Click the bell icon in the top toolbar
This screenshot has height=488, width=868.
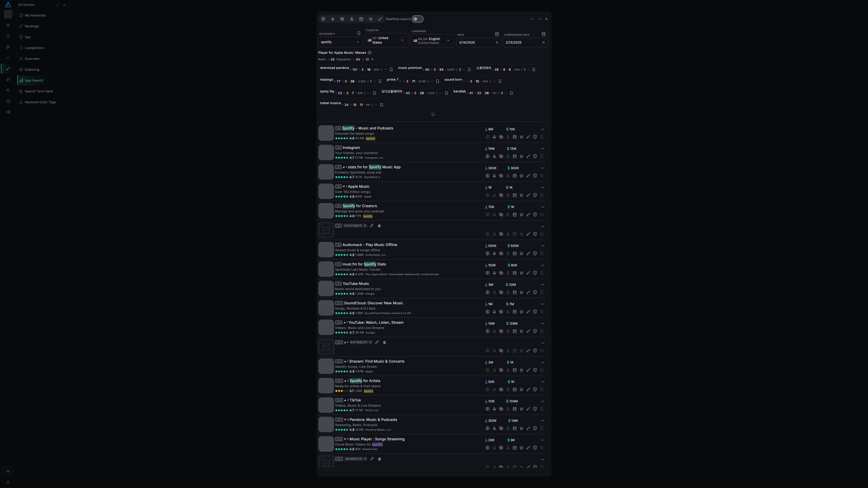click(333, 19)
